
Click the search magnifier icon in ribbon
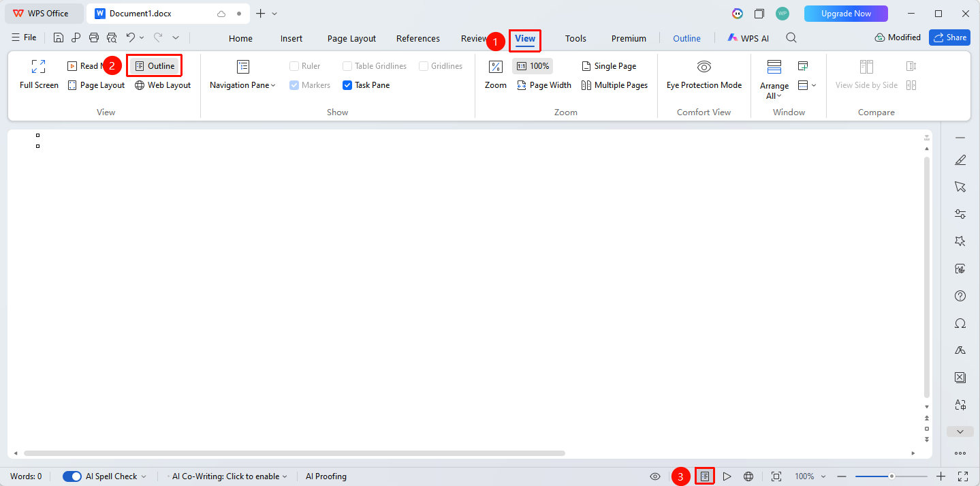791,38
